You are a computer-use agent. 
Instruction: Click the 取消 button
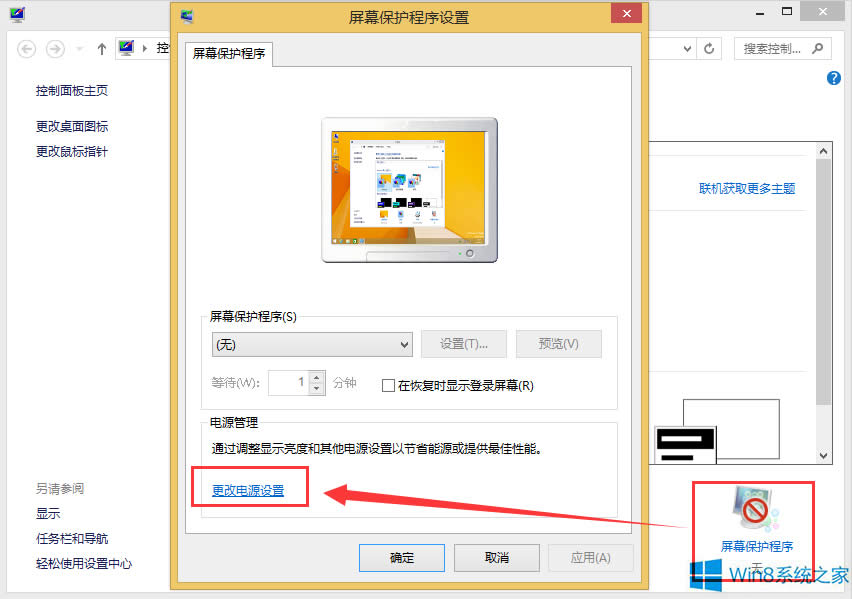click(496, 558)
